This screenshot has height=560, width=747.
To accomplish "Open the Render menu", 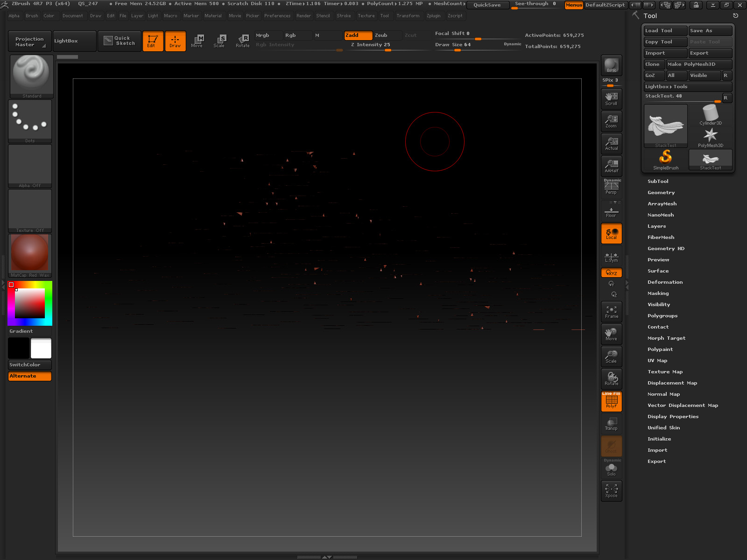I will (303, 16).
